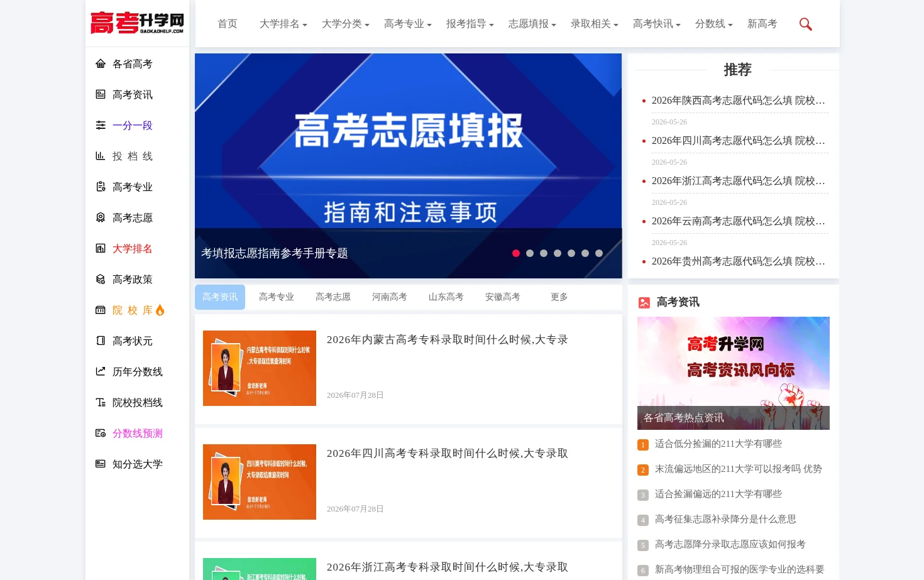Click the 院校投档线 text icon
Viewport: 924px width, 580px height.
[101, 402]
